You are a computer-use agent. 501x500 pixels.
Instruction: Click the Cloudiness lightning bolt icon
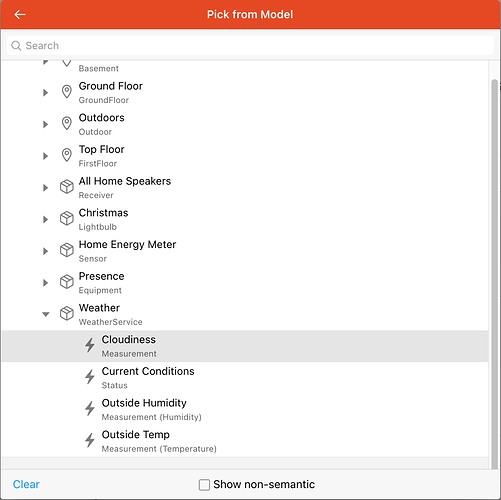[90, 345]
